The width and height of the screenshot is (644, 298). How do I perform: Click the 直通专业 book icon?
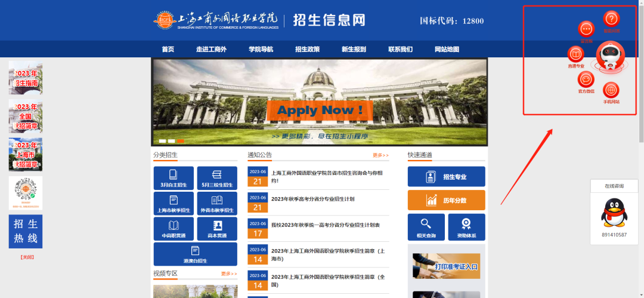point(576,54)
